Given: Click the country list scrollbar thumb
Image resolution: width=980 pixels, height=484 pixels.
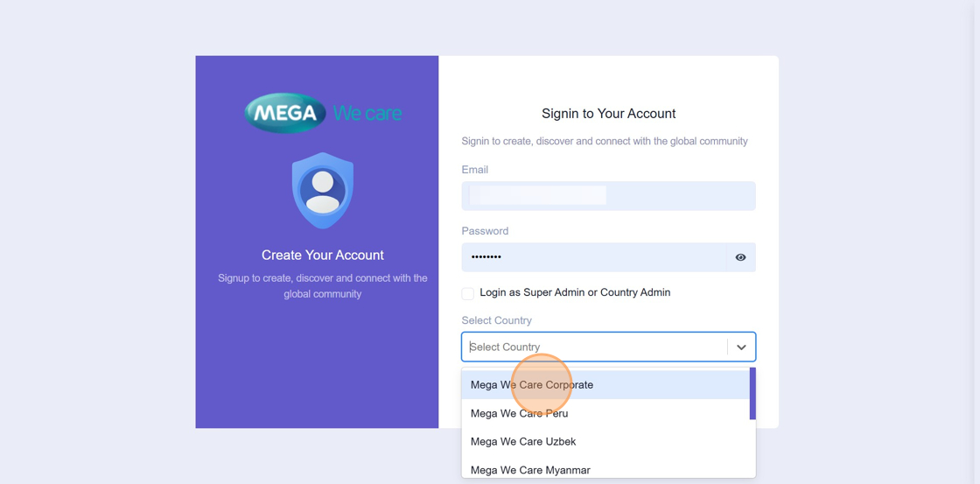Looking at the screenshot, I should pyautogui.click(x=752, y=394).
